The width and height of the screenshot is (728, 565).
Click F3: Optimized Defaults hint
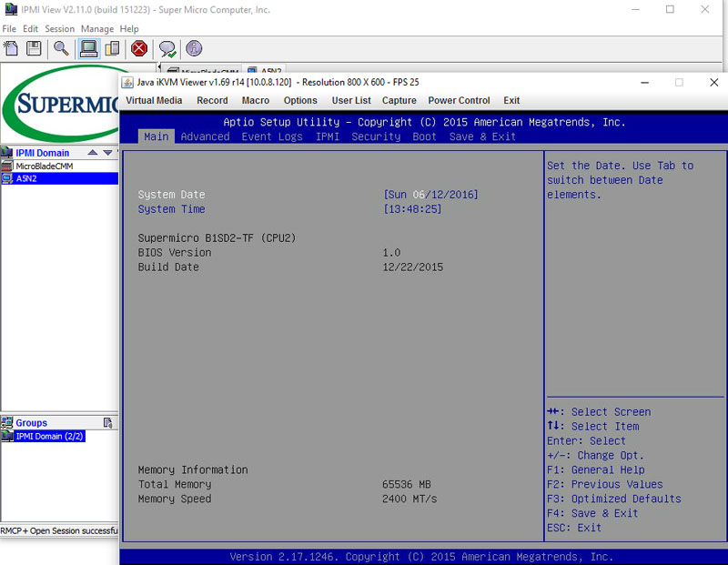point(613,499)
